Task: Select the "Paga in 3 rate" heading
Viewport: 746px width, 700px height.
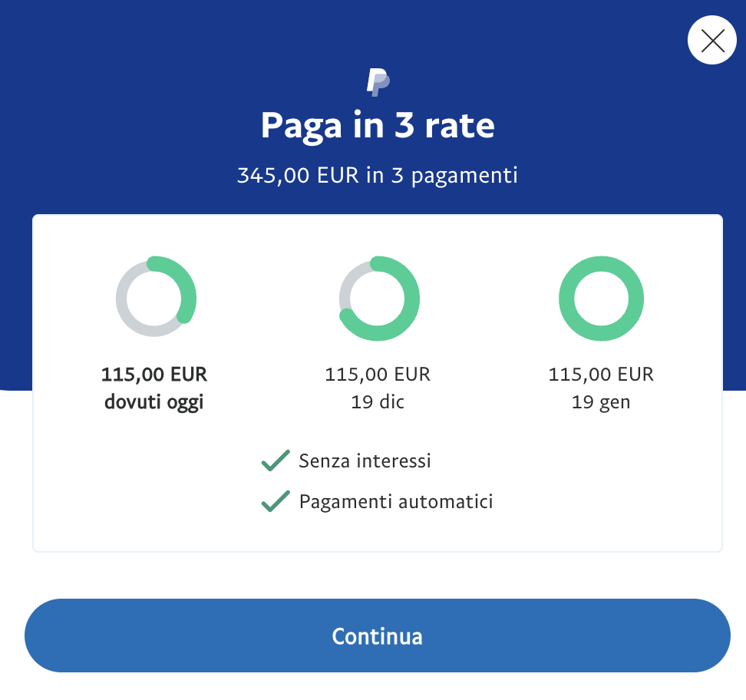Action: pyautogui.click(x=378, y=126)
